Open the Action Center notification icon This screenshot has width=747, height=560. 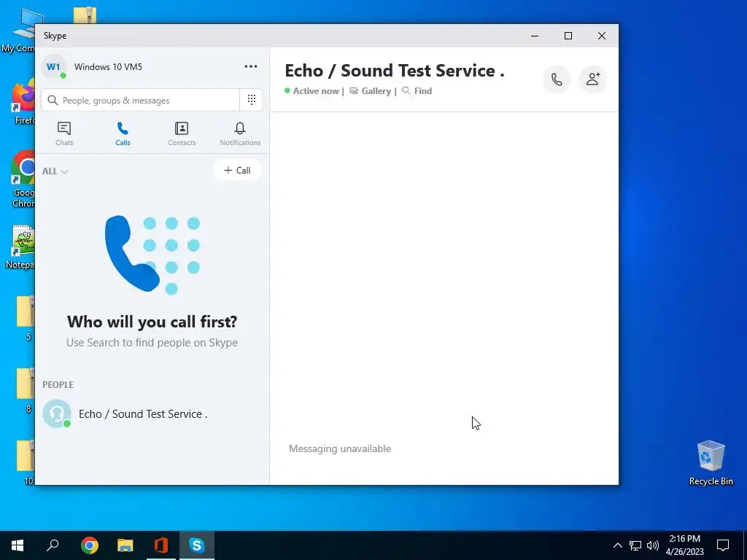click(723, 545)
